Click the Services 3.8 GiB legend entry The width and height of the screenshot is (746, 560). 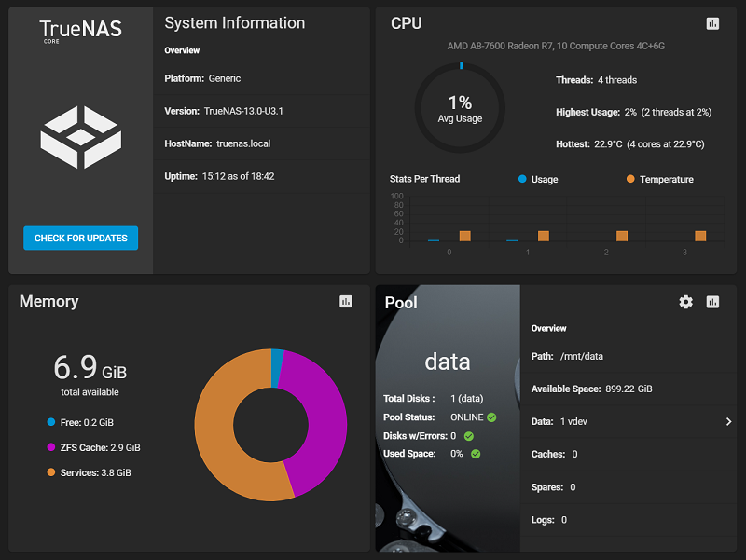(x=89, y=472)
